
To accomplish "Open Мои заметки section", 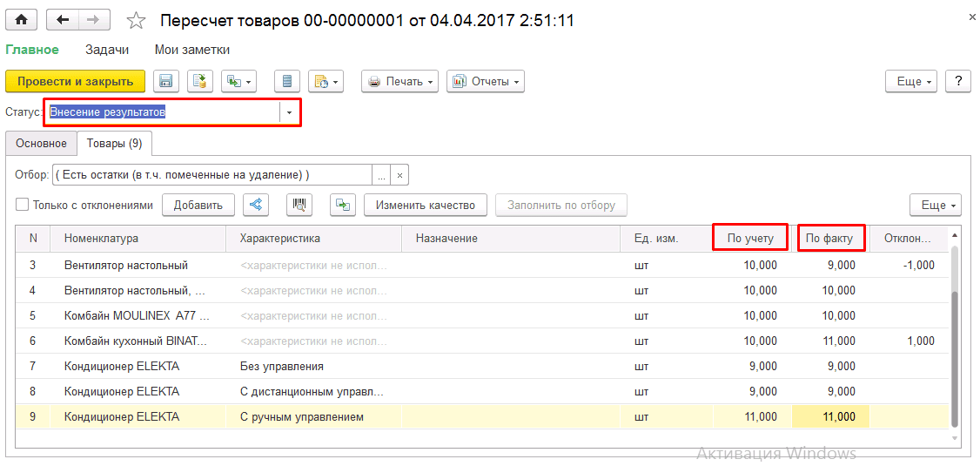I will tap(191, 50).
